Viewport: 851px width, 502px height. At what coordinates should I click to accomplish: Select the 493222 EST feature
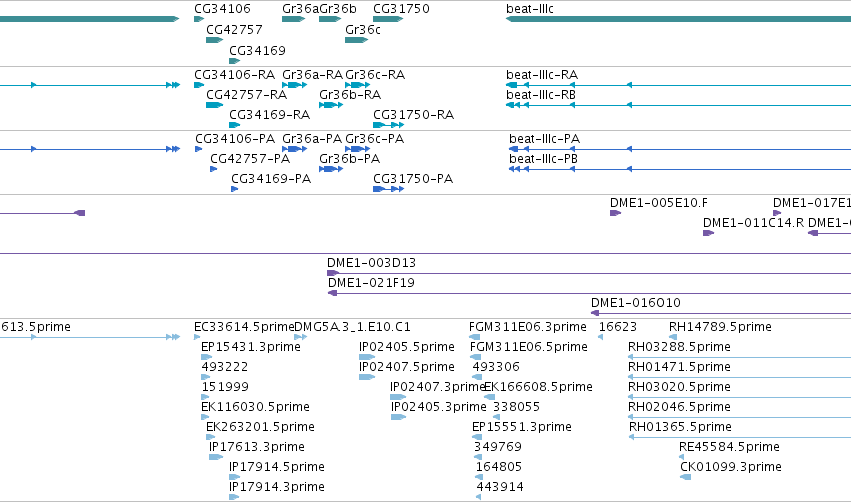coord(206,377)
